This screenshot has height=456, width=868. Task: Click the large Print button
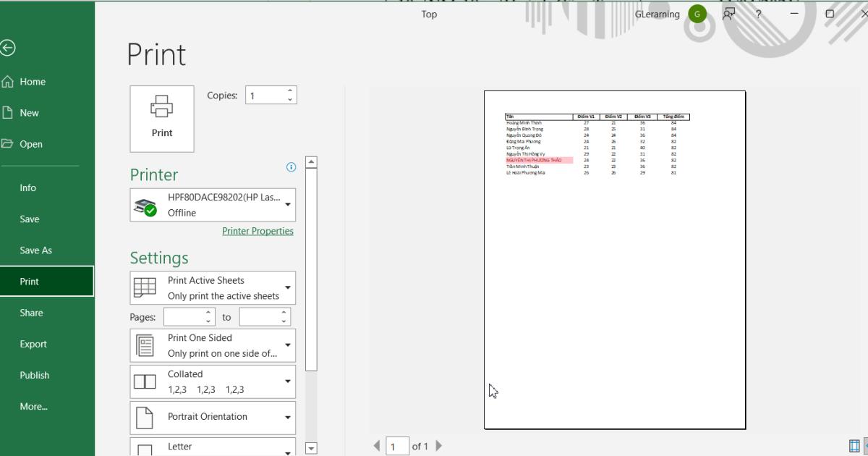pos(162,119)
